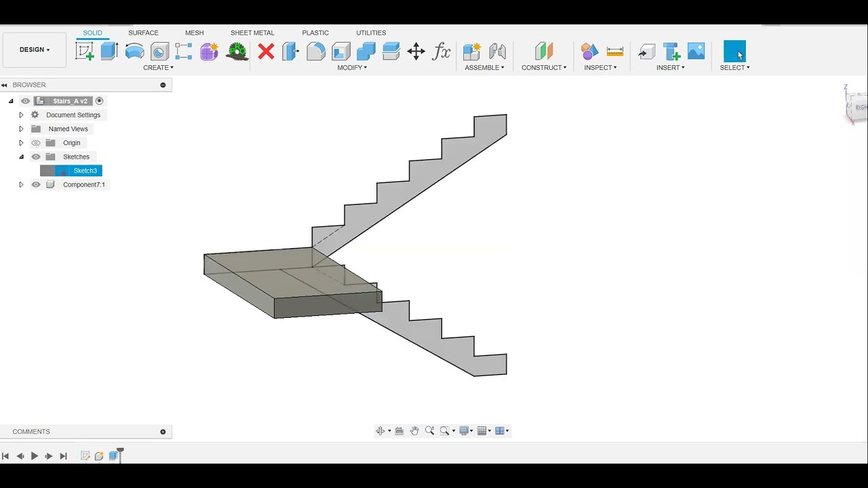Open the Select dropdown menu
Screen dimensions: 868x488
pyautogui.click(x=734, y=68)
